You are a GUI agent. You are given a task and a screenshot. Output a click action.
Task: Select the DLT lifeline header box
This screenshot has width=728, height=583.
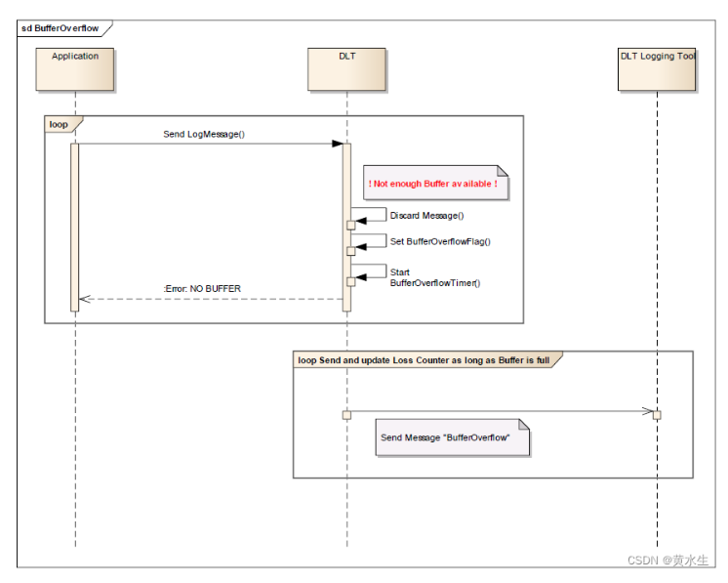346,67
